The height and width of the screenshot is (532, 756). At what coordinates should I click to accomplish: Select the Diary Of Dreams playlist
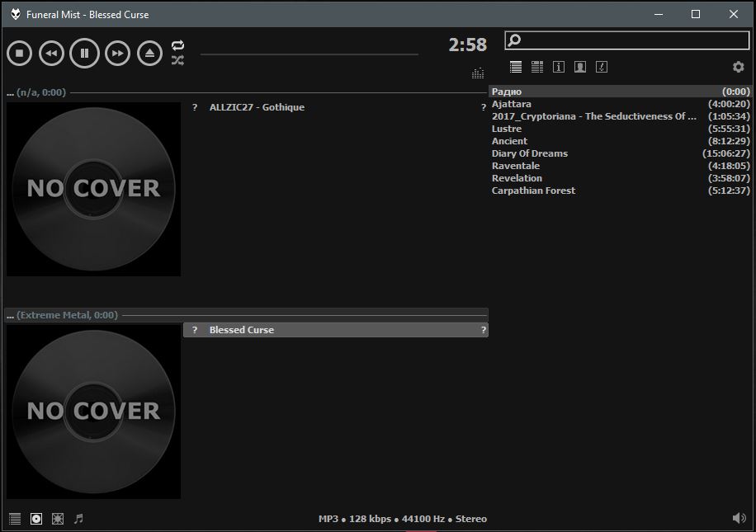tap(530, 153)
